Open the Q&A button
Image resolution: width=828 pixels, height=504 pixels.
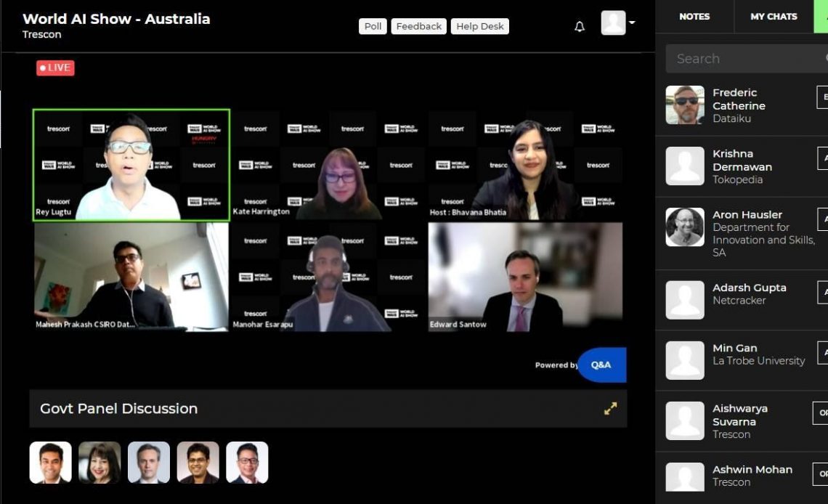(601, 365)
